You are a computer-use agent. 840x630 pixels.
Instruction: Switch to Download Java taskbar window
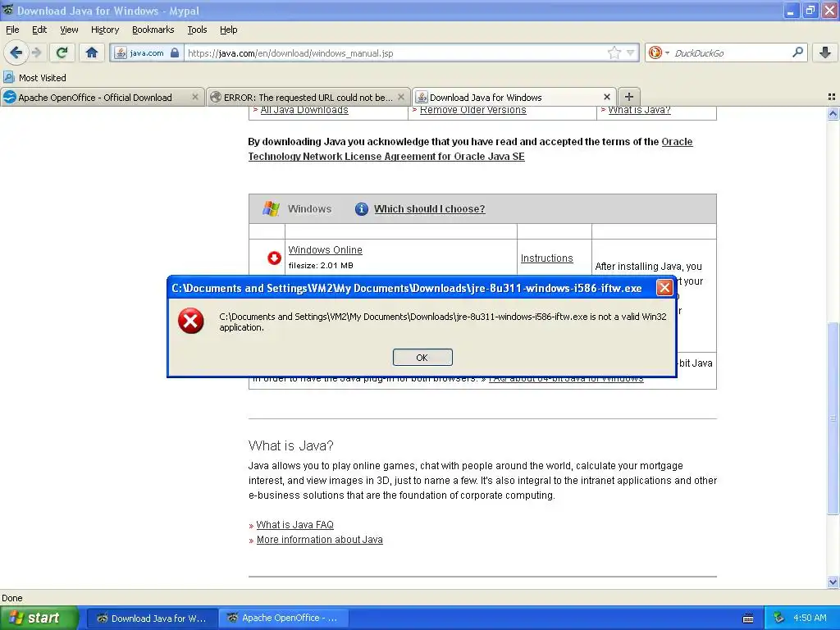pyautogui.click(x=152, y=618)
